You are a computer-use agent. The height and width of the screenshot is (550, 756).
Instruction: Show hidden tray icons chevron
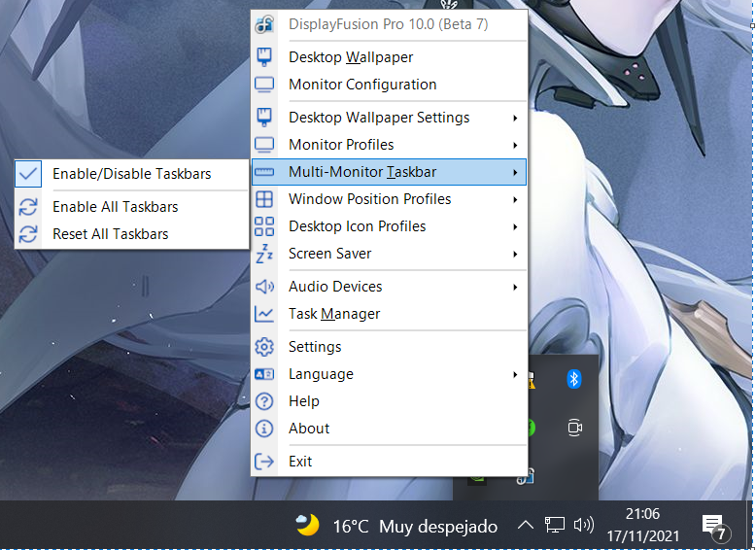pos(525,526)
